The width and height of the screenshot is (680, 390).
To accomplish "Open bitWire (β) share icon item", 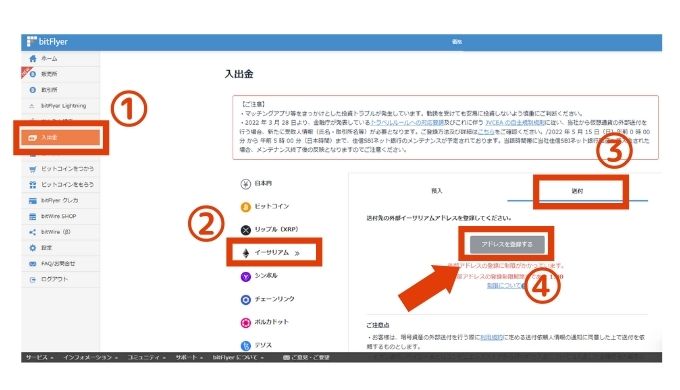I will (x=33, y=232).
